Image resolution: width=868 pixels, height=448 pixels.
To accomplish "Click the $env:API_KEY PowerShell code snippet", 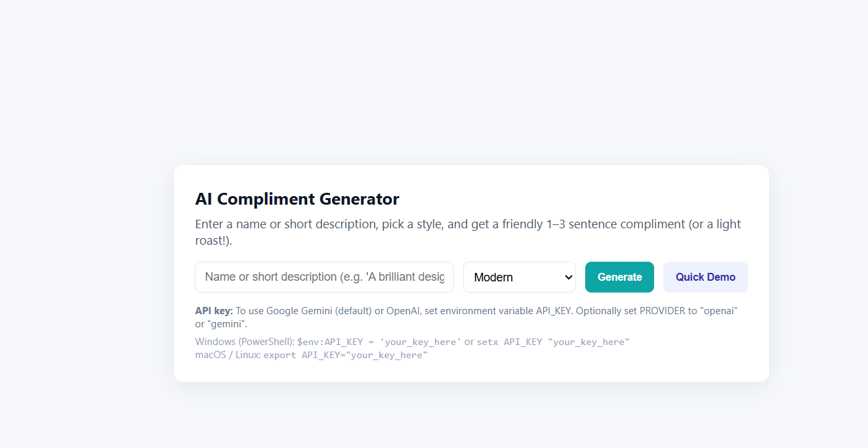I will point(379,342).
